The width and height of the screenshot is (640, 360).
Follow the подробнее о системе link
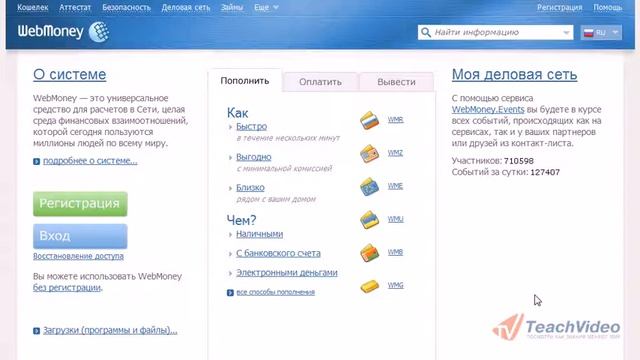pos(90,161)
